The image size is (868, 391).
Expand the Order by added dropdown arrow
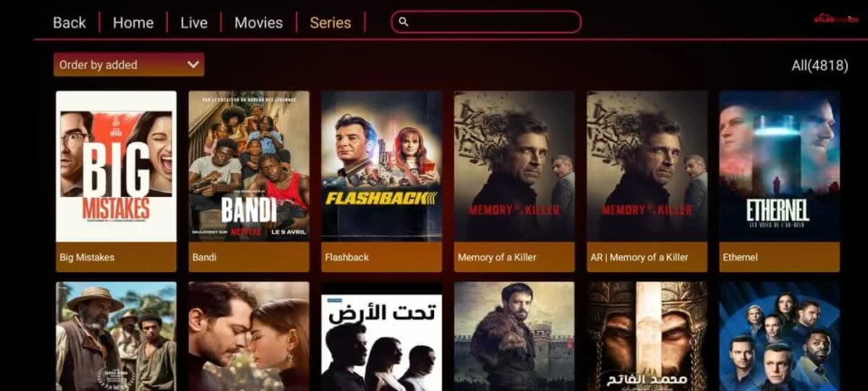(x=192, y=64)
